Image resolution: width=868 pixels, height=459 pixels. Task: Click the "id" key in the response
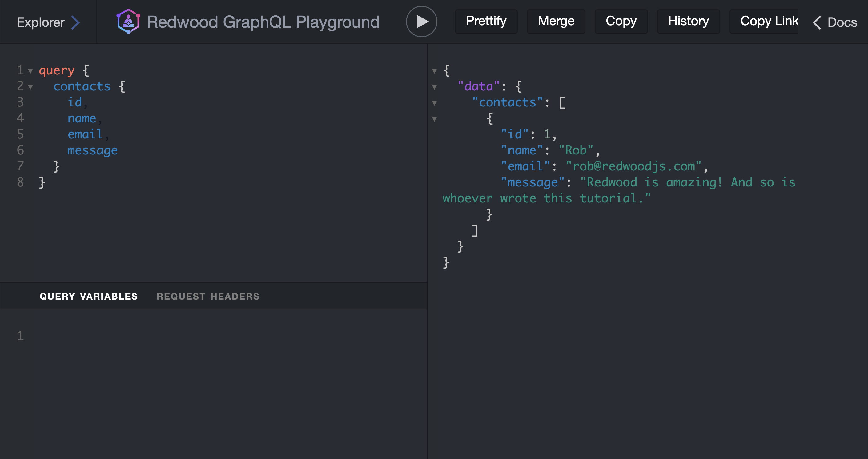[x=515, y=134]
